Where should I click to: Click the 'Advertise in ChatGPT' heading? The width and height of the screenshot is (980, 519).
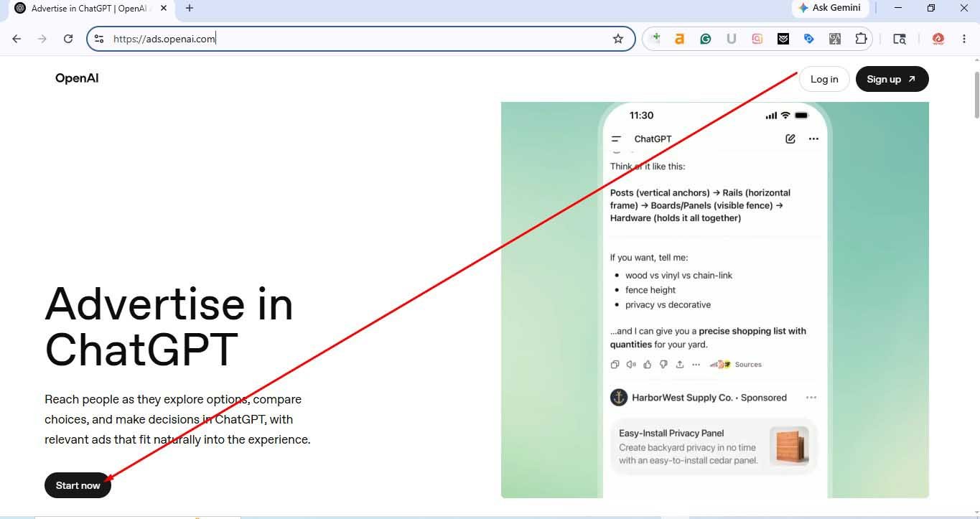169,326
